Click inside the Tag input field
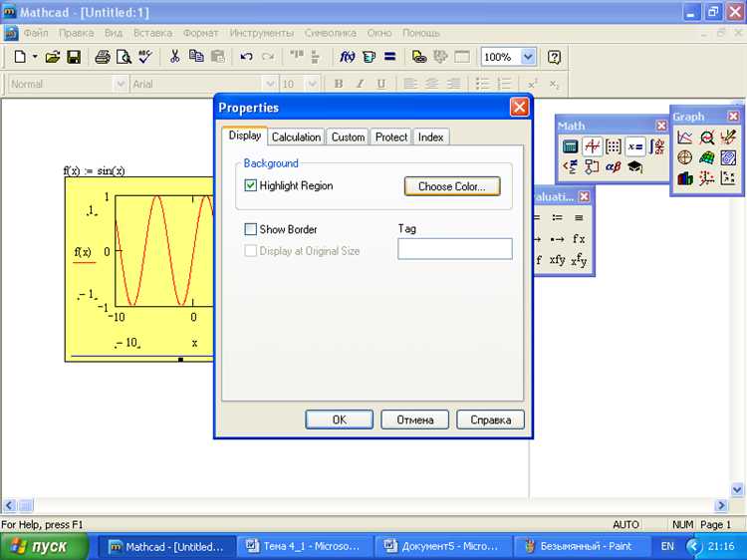 point(455,249)
